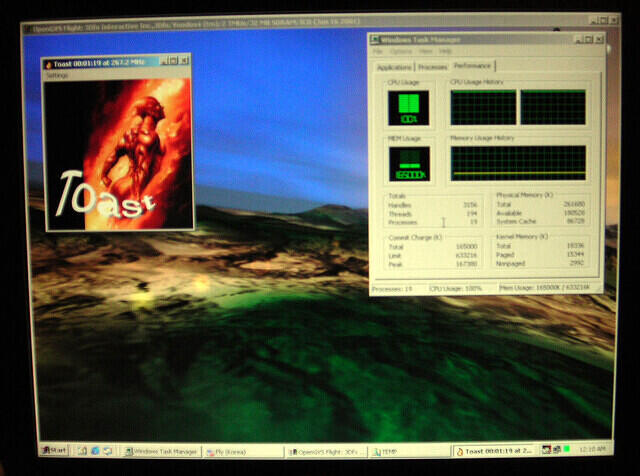The image size is (640, 476).
Task: Click the Paged row under Kernel Memory
Action: [x=540, y=255]
